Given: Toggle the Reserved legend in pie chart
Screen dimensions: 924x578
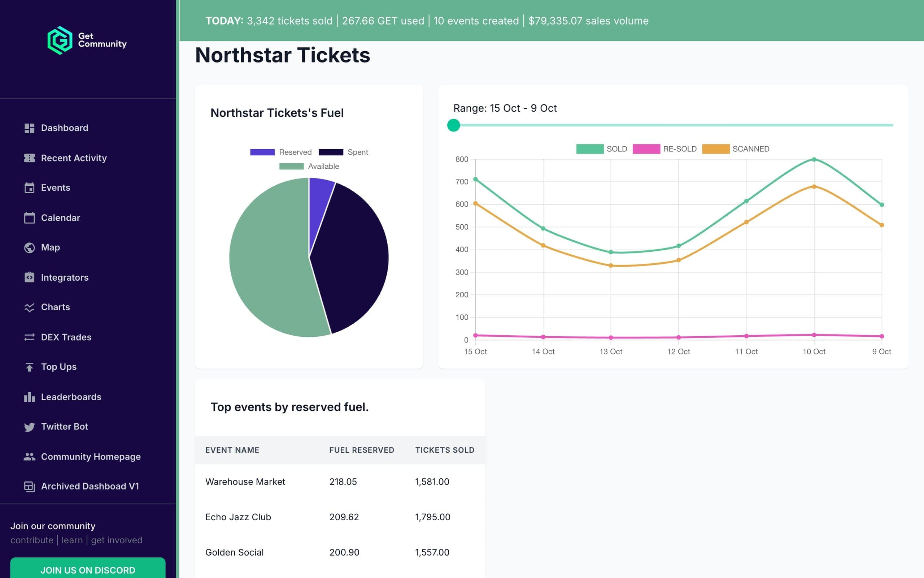Looking at the screenshot, I should coord(281,152).
